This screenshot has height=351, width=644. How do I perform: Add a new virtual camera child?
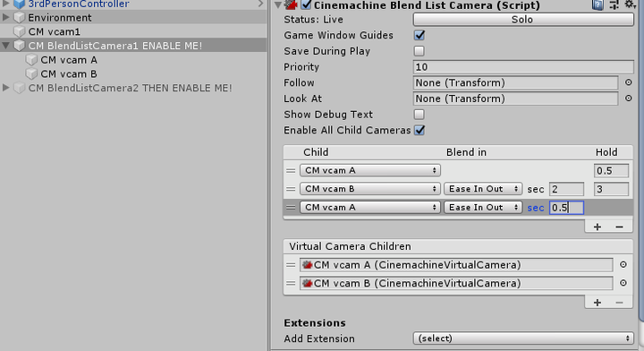click(597, 303)
